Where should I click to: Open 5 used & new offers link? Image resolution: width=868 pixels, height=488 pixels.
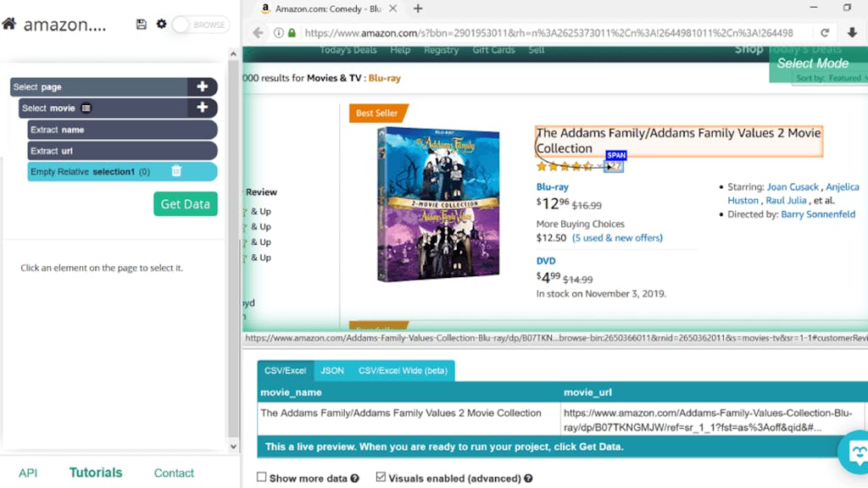click(617, 238)
